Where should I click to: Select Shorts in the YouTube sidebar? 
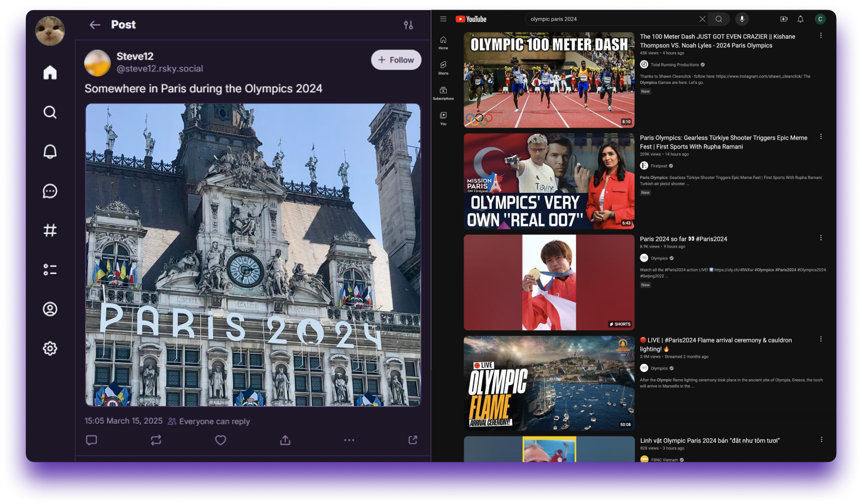(443, 67)
